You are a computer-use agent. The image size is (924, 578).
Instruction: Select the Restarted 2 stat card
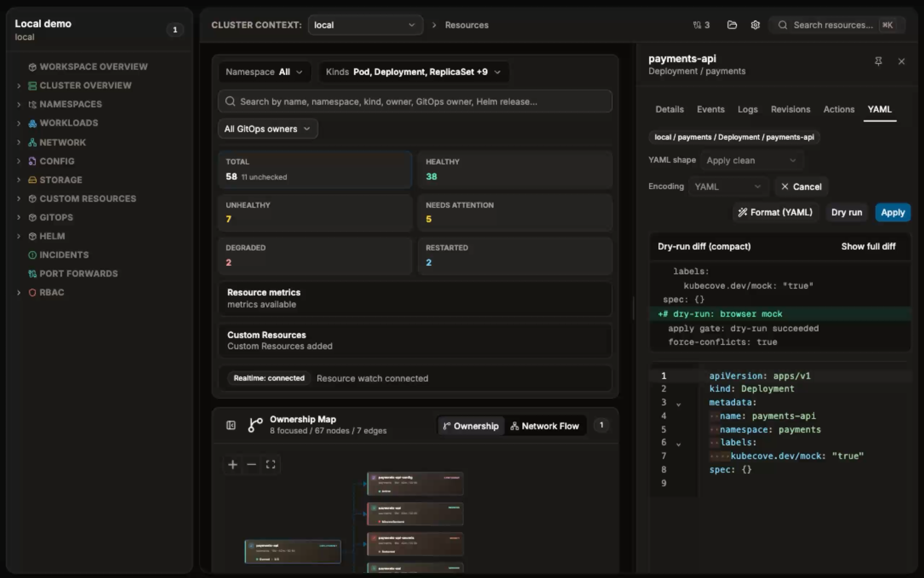click(x=515, y=256)
